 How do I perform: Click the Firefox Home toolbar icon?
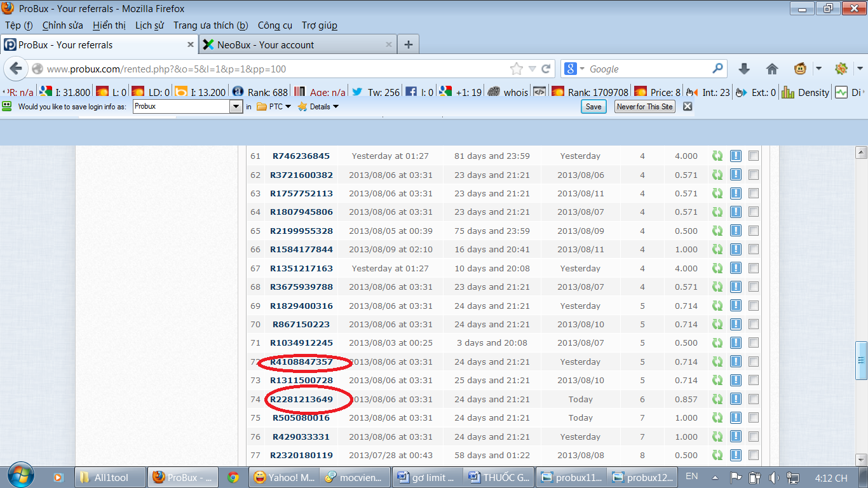[x=772, y=69]
